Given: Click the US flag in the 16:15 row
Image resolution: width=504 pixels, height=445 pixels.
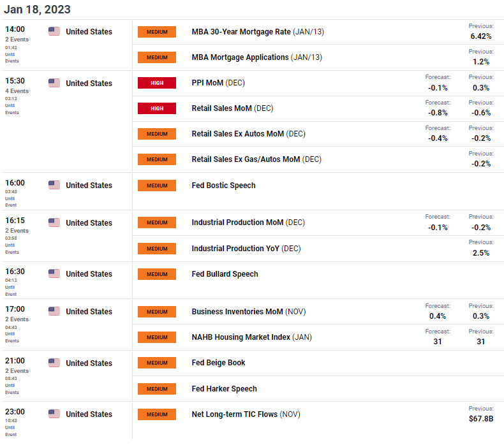Looking at the screenshot, I should point(54,222).
